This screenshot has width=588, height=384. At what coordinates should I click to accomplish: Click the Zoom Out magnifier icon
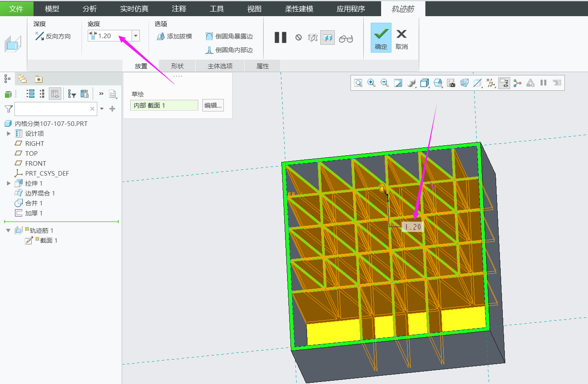[384, 83]
